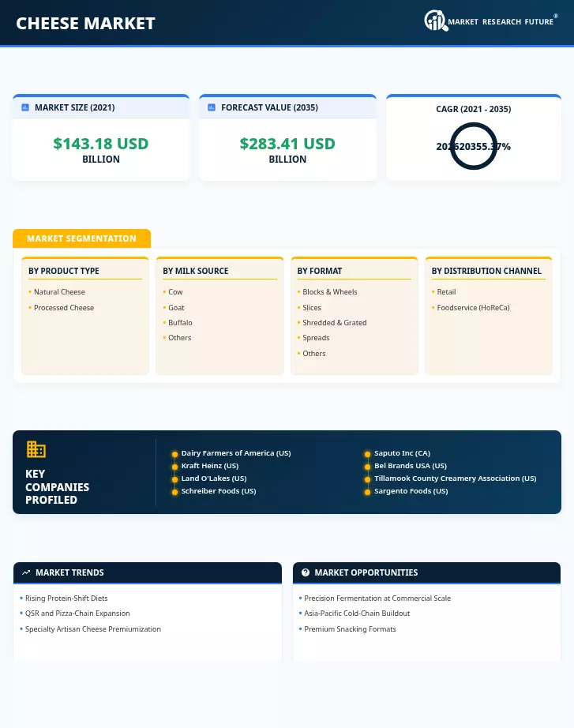Select Goat under milk source

tap(176, 308)
